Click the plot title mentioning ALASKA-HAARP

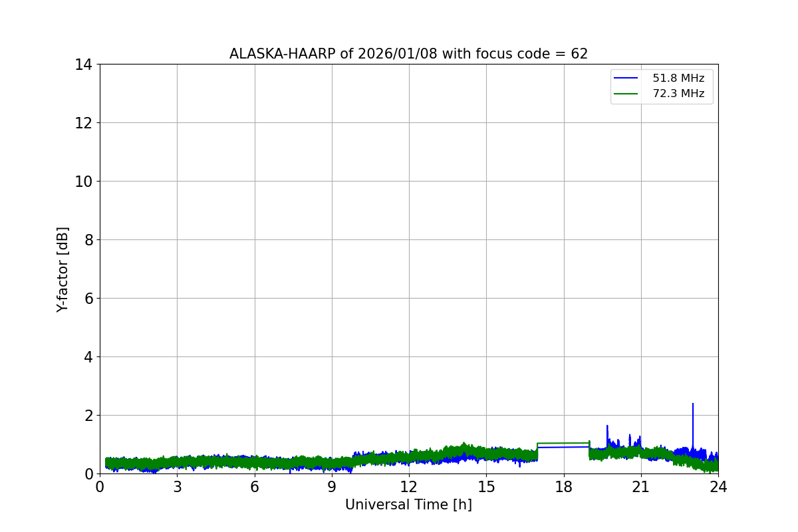click(408, 54)
